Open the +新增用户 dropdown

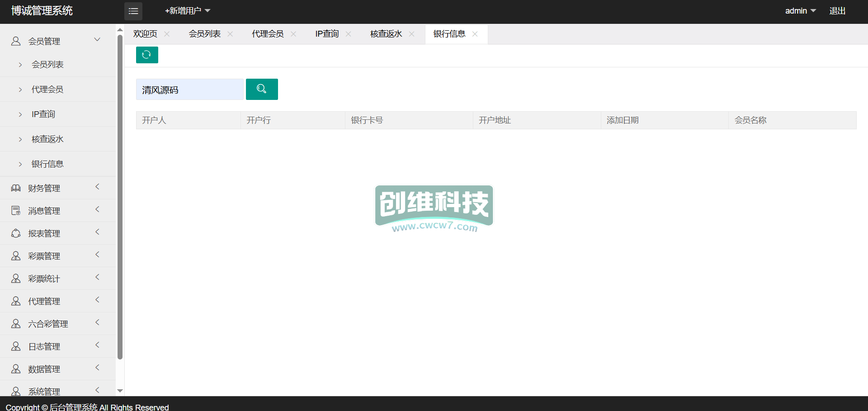pyautogui.click(x=188, y=11)
